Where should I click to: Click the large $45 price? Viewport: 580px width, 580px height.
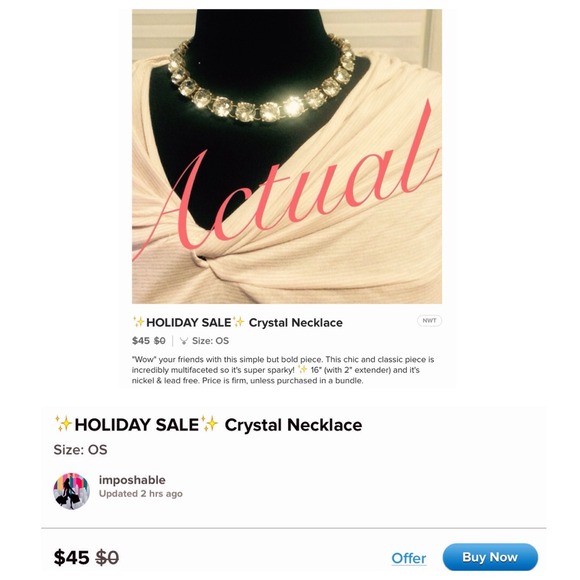coord(71,557)
